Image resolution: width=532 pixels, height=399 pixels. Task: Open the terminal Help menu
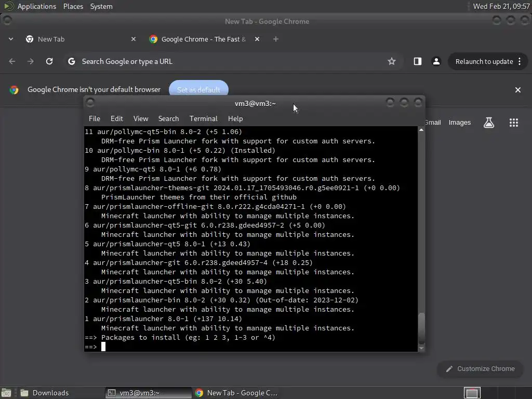pyautogui.click(x=235, y=118)
